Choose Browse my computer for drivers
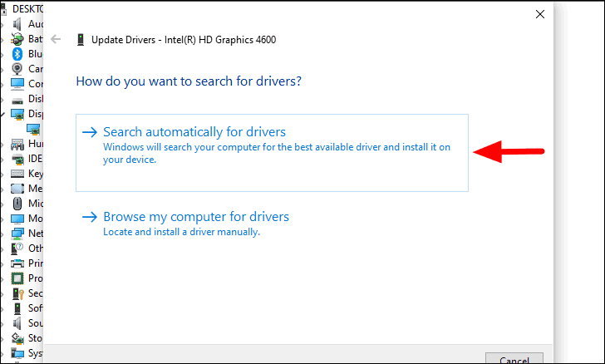605x364 pixels. tap(196, 217)
